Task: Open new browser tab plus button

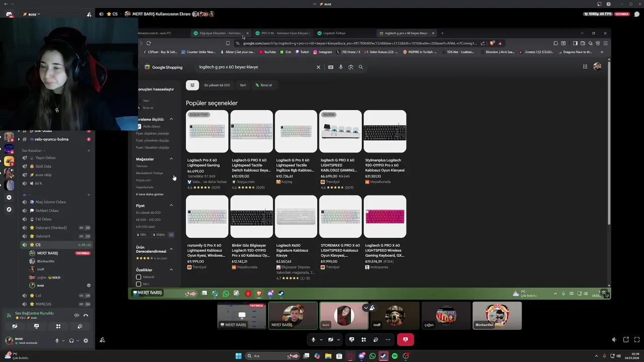Action: click(x=442, y=33)
